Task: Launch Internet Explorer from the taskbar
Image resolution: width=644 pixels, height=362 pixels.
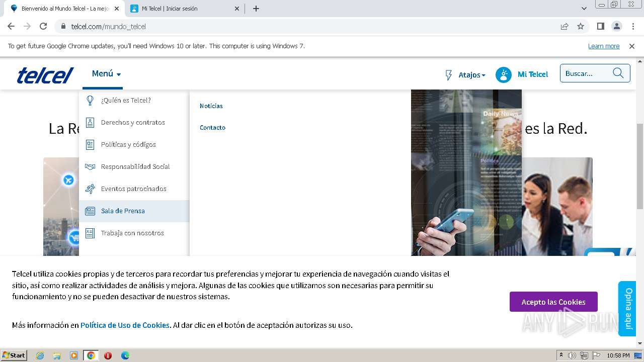Action: click(x=40, y=355)
